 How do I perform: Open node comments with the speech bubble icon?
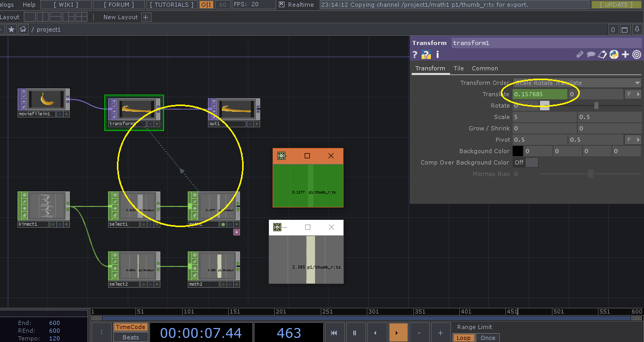click(591, 54)
